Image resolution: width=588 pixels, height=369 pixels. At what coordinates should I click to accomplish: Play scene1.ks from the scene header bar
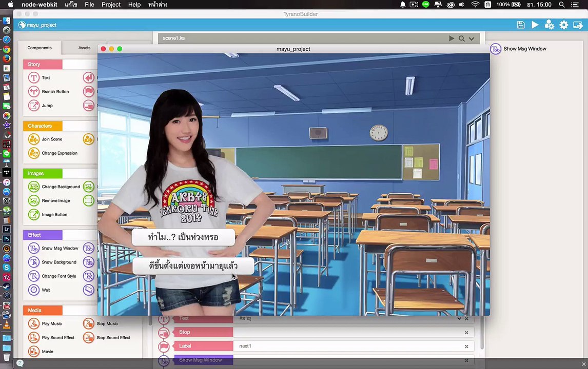click(x=452, y=38)
